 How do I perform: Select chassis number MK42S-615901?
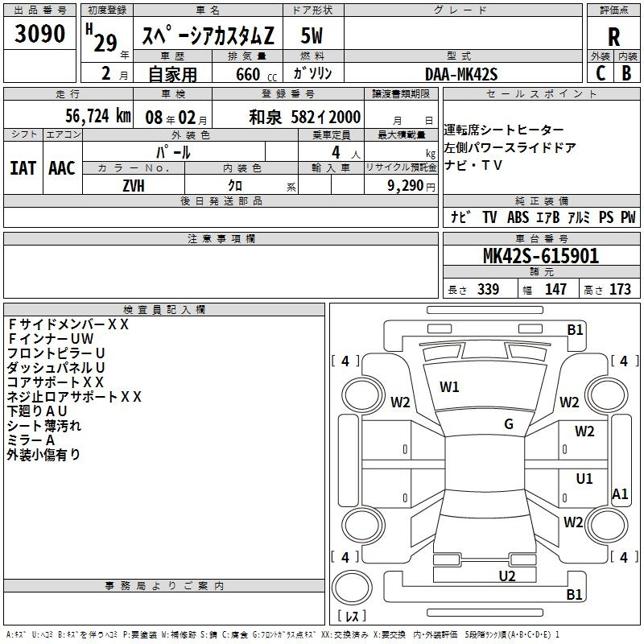(540, 256)
